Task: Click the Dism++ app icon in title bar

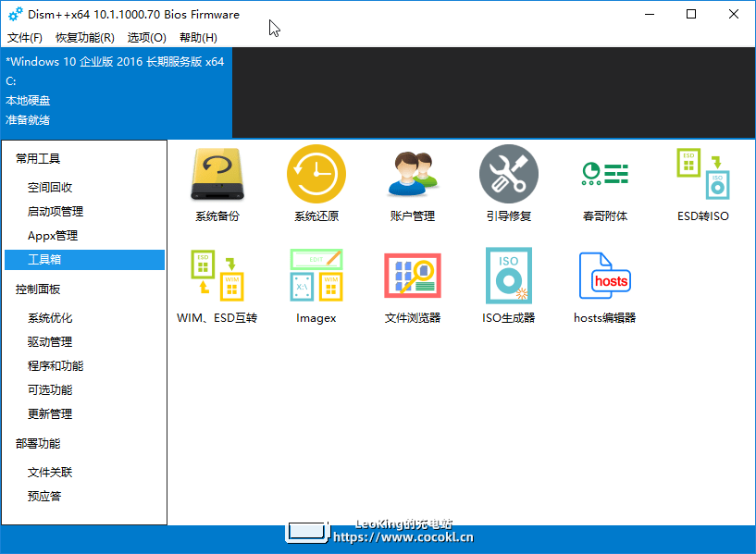Action: (x=16, y=15)
